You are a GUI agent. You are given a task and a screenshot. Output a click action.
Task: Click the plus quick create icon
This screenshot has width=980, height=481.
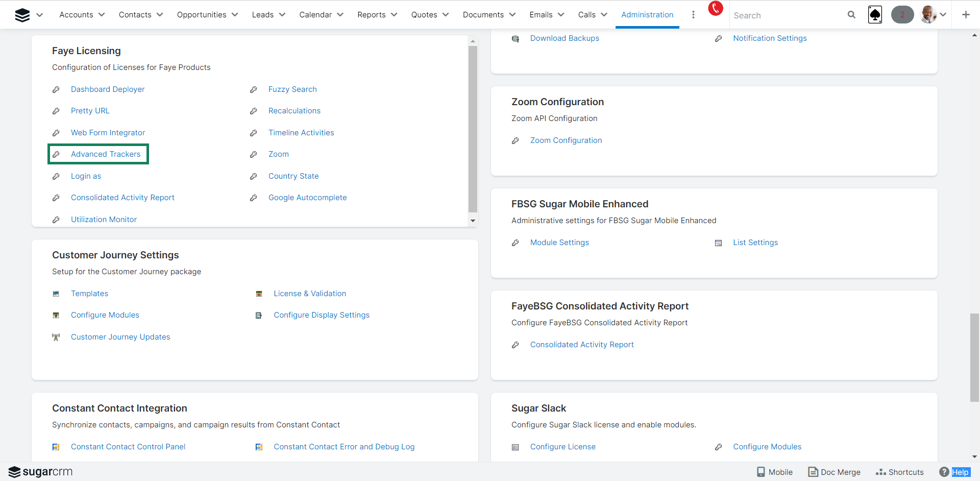click(x=966, y=15)
